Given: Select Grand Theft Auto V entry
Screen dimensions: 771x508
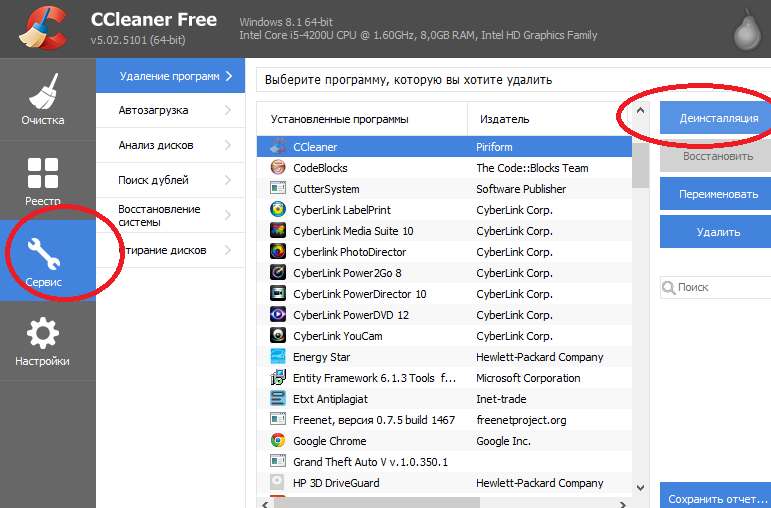Looking at the screenshot, I should 444,462.
